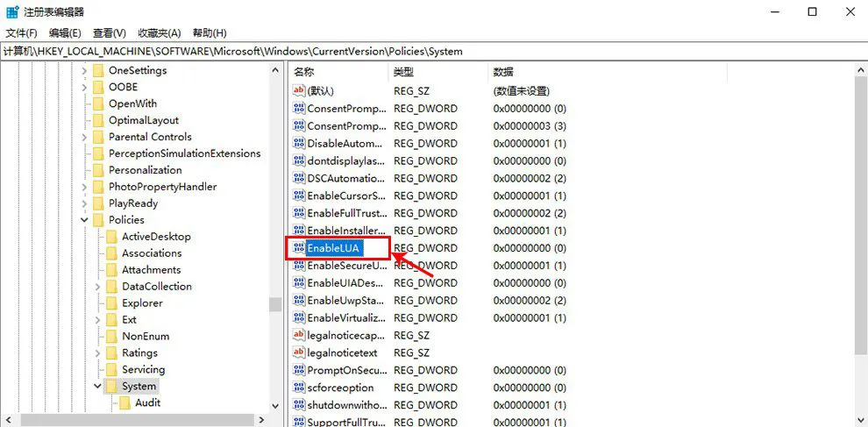The image size is (868, 427).
Task: Select the Parental Controls key
Action: 149,137
